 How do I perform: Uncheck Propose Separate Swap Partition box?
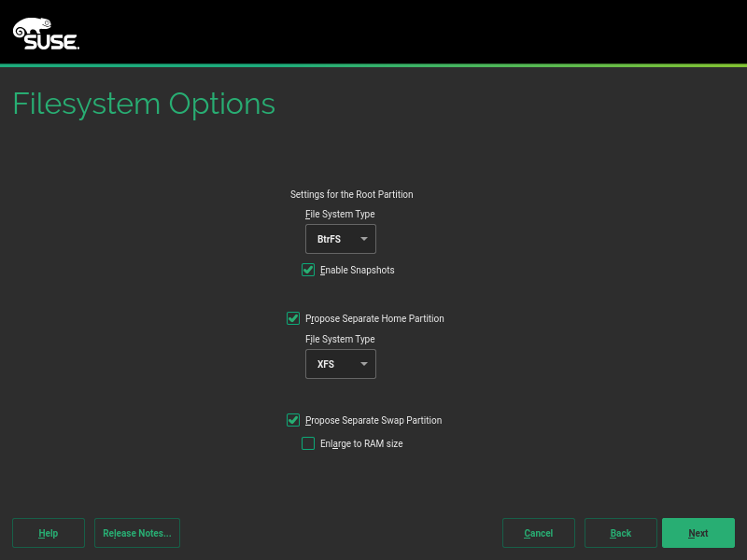pos(293,420)
